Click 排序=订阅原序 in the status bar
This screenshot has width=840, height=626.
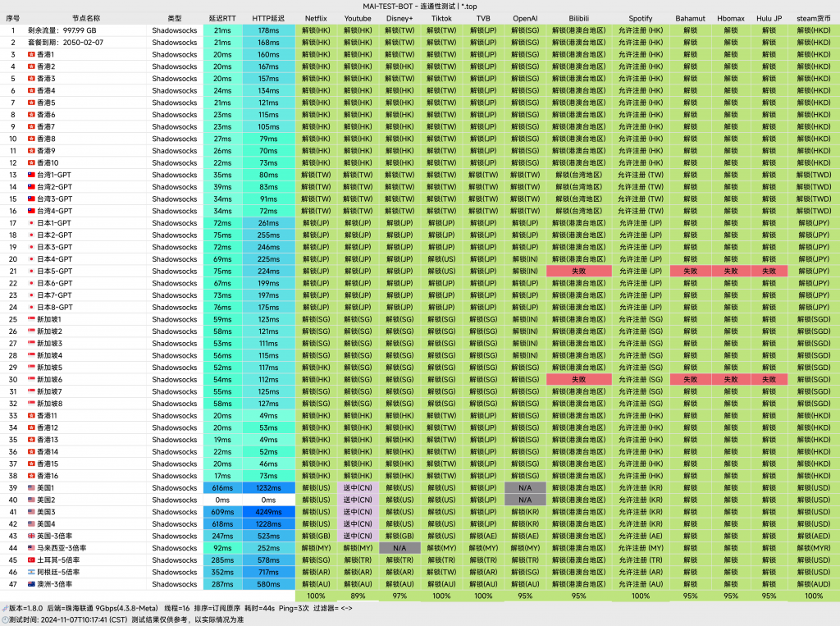217,608
